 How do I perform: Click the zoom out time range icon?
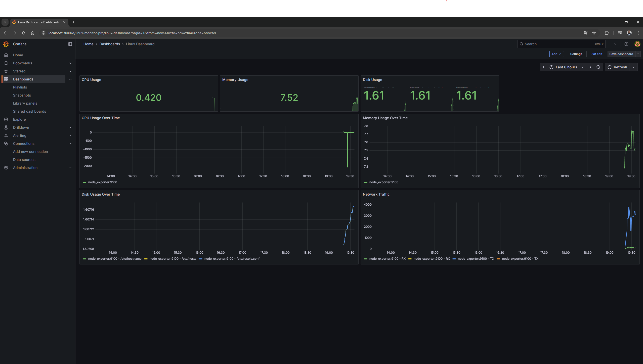(x=598, y=67)
